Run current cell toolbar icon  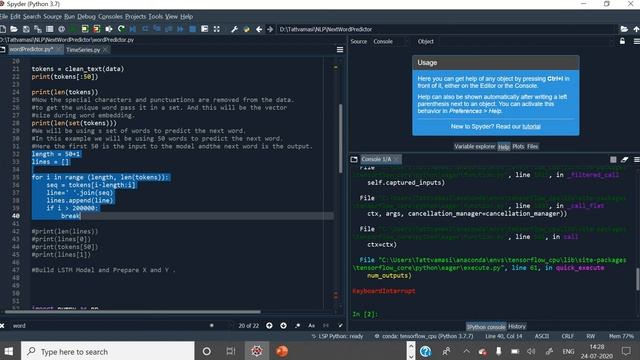pyautogui.click(x=85, y=29)
